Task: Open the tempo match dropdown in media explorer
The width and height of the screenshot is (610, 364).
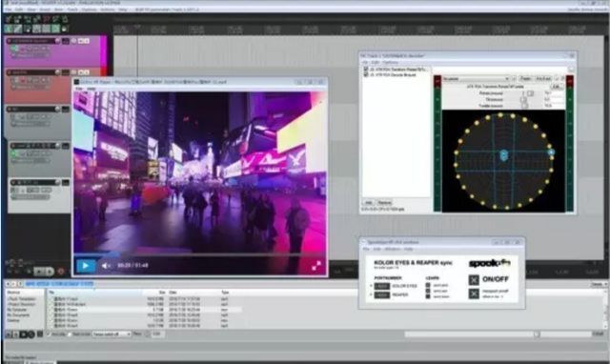Action: tap(112, 334)
